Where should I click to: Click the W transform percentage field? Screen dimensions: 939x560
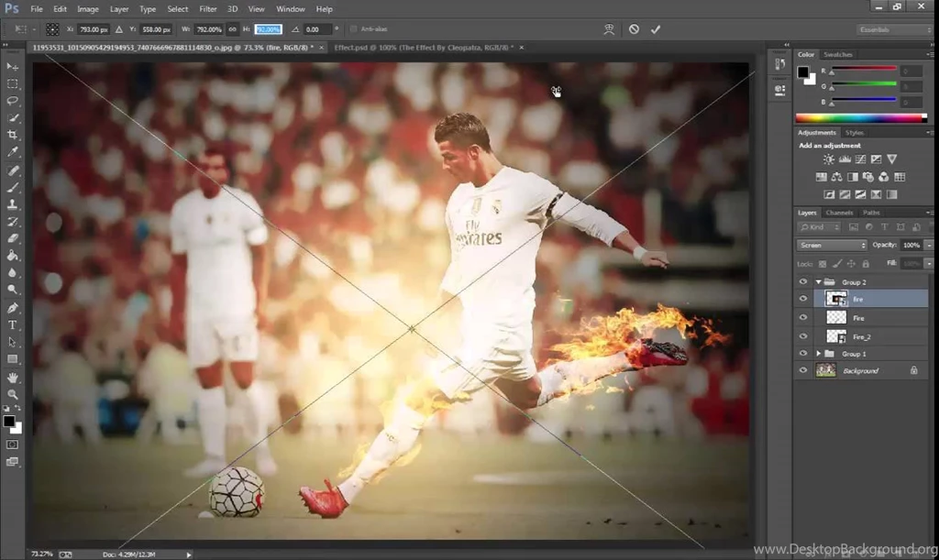pos(206,28)
